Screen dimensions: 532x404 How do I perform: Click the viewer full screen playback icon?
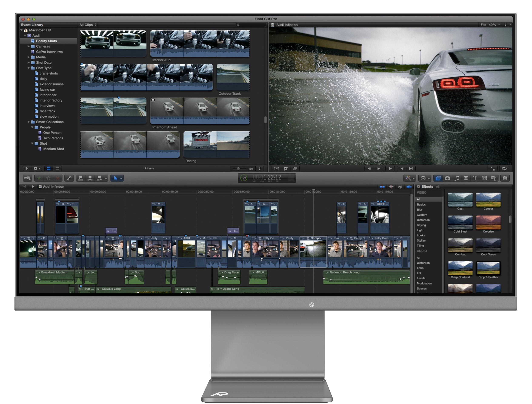(493, 169)
